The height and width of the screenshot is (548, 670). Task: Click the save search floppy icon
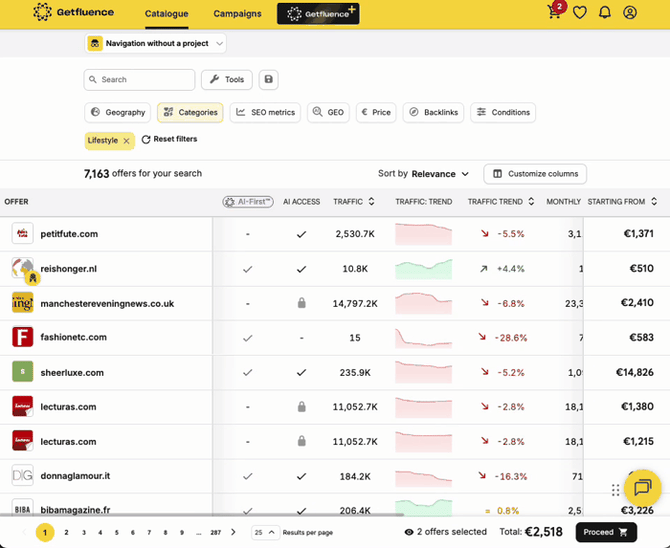pos(268,80)
